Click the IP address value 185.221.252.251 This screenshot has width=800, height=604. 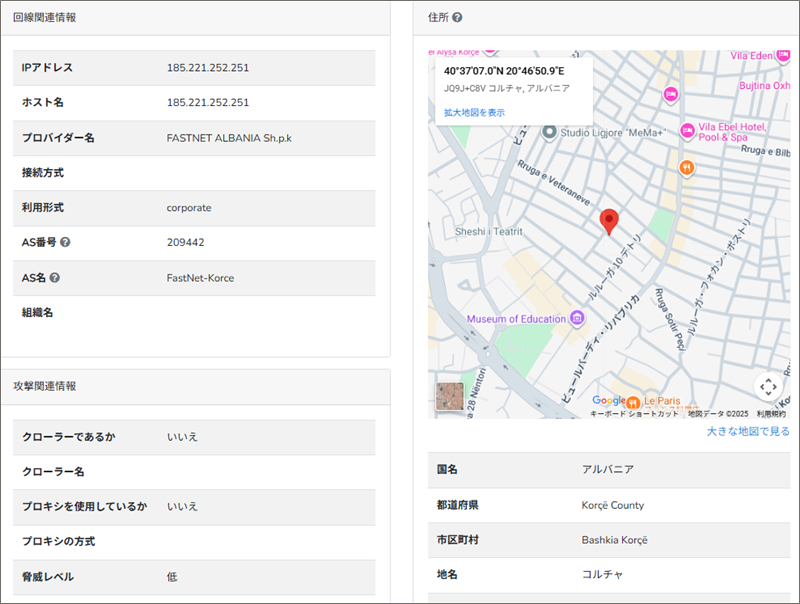(208, 68)
